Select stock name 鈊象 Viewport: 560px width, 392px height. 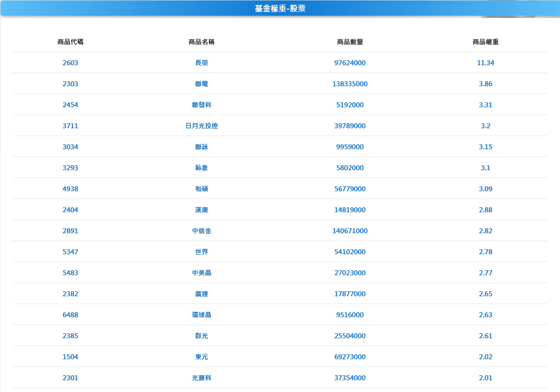pos(202,168)
